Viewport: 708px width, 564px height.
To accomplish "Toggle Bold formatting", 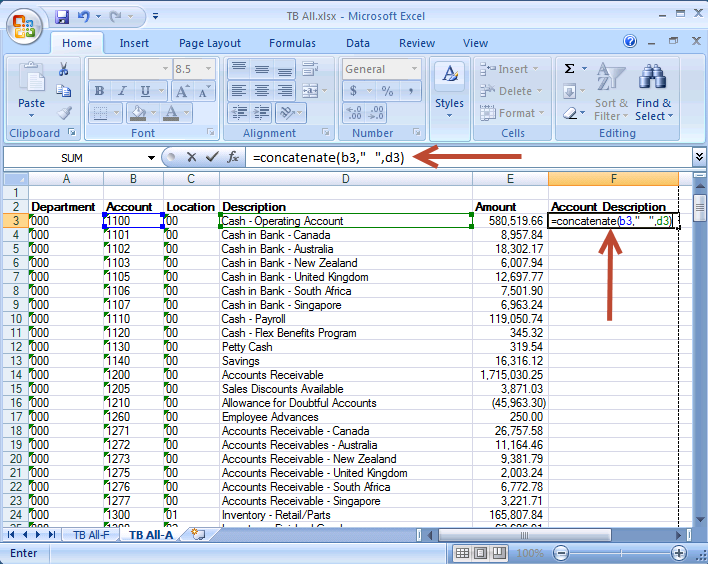I will [x=99, y=91].
